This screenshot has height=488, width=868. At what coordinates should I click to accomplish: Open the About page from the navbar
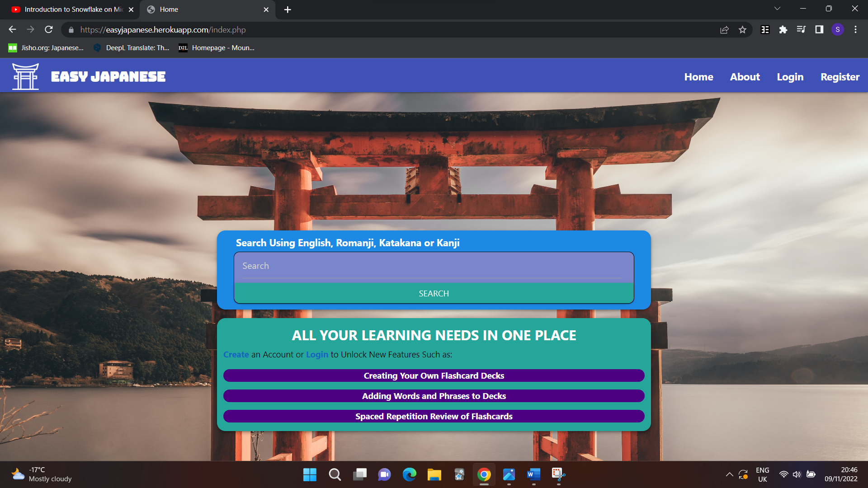[745, 77]
